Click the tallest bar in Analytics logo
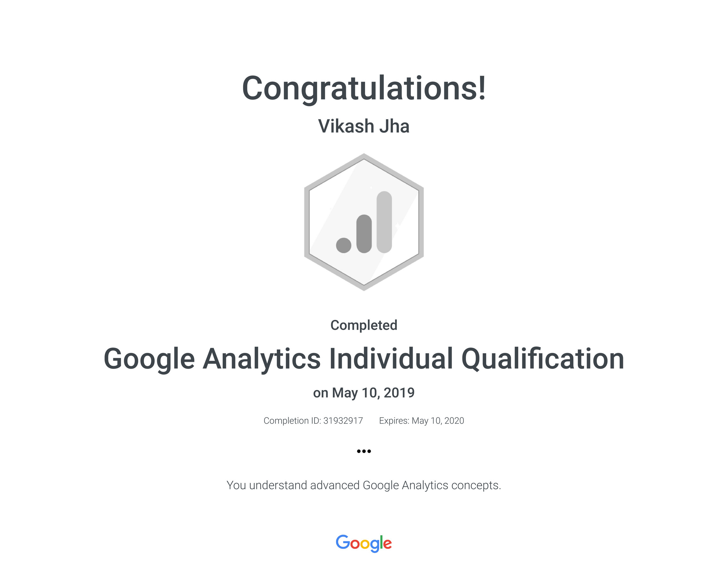728x563 pixels. click(x=384, y=222)
